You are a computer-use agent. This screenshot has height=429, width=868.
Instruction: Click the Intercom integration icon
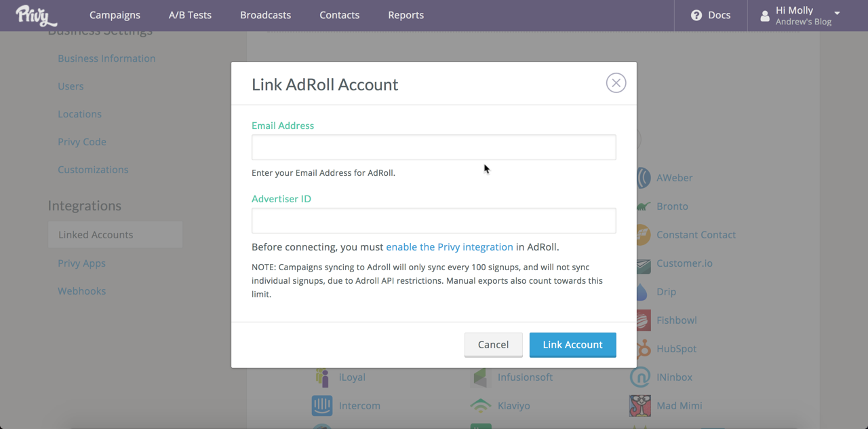tap(322, 405)
